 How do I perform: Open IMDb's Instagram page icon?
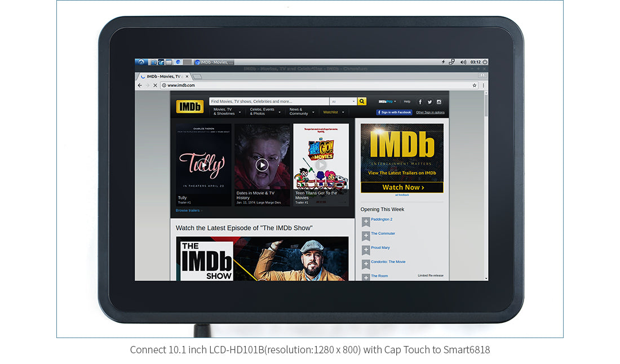(439, 102)
